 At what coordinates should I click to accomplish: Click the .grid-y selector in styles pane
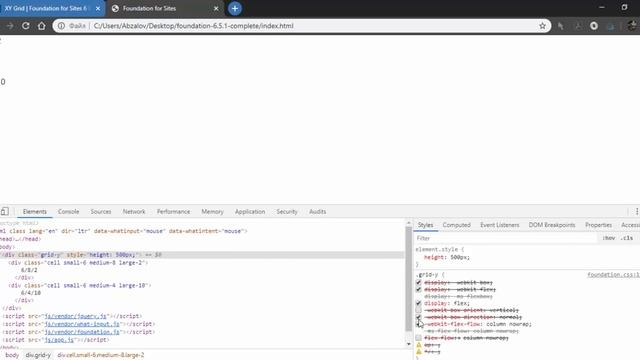click(428, 275)
